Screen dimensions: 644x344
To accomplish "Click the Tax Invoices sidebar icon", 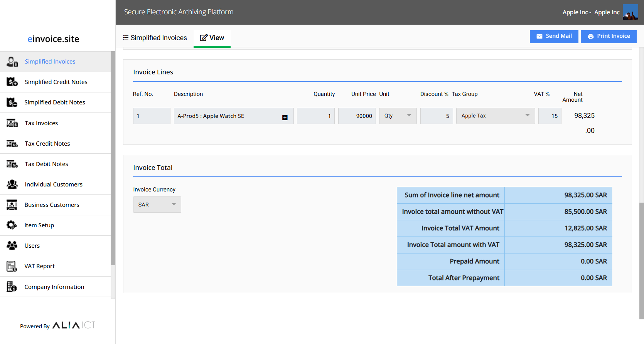I will pos(12,123).
